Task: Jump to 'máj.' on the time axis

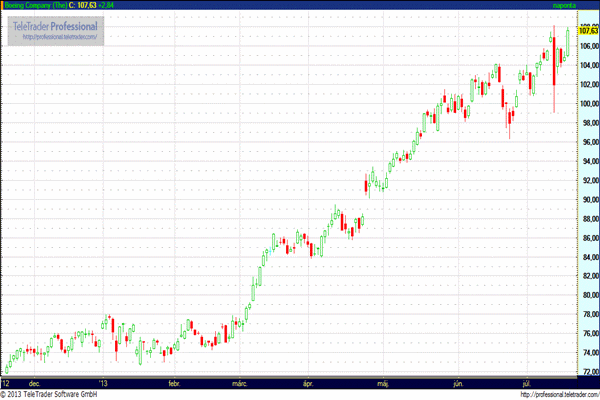Action: click(x=381, y=383)
